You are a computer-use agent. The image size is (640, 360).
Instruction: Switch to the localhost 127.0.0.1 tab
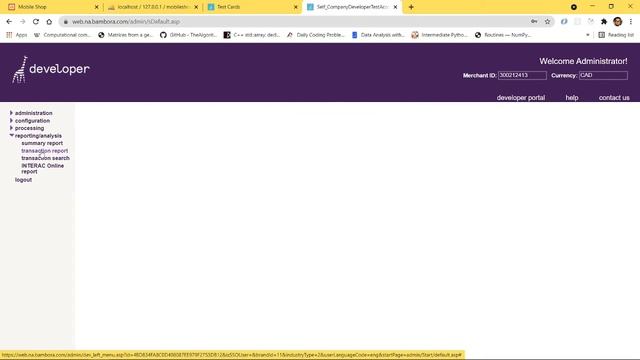click(x=153, y=7)
